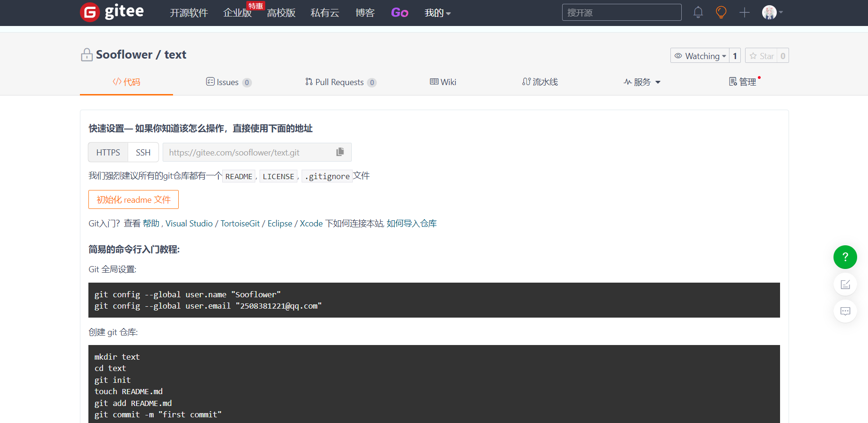Click the repository URL field
The image size is (868, 423).
[x=257, y=152]
